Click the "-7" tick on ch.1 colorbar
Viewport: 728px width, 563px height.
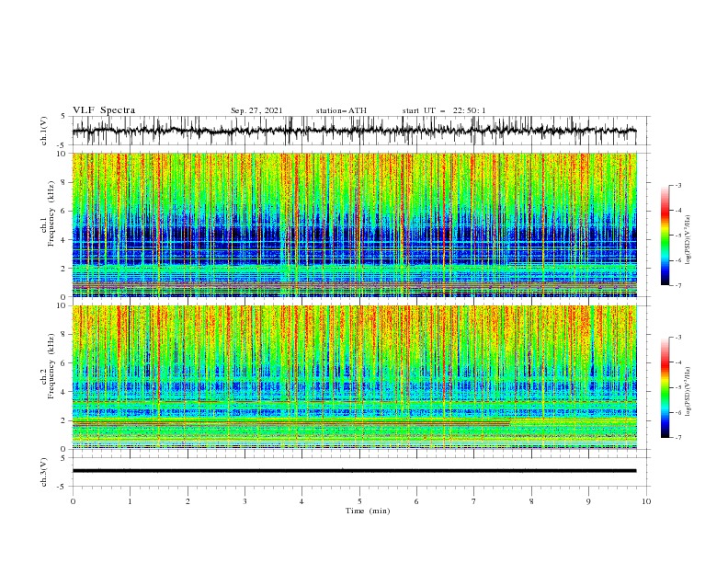678,285
